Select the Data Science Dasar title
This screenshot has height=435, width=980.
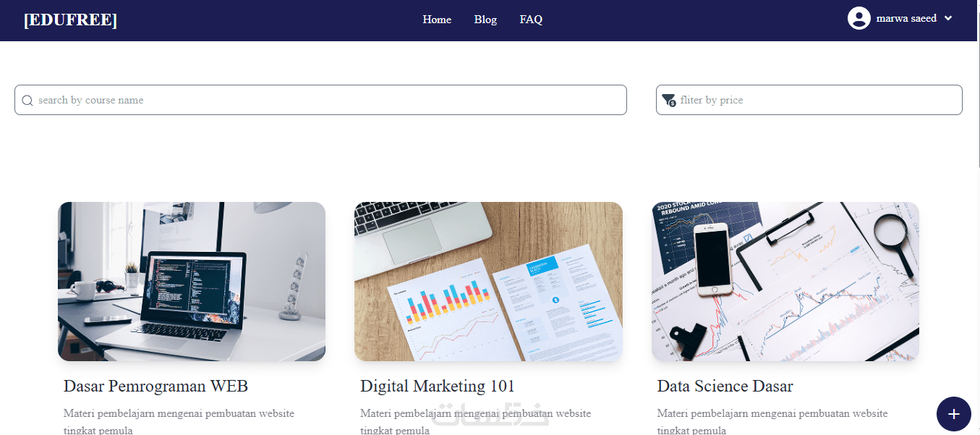[725, 386]
